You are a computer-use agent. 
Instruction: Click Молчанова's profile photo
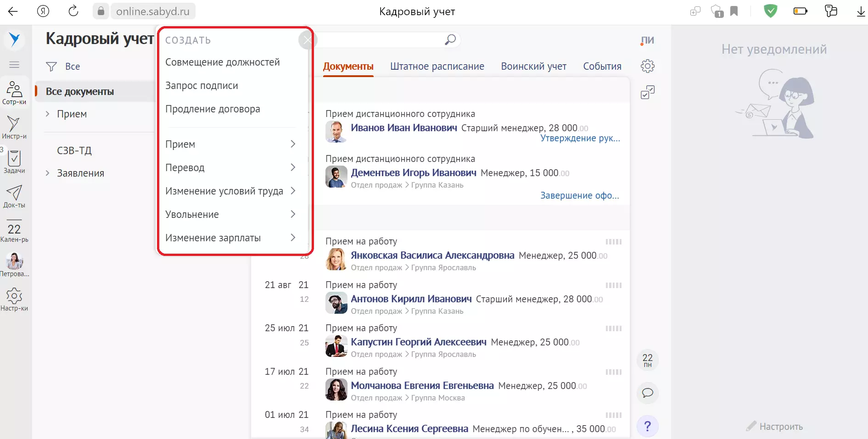(x=336, y=389)
